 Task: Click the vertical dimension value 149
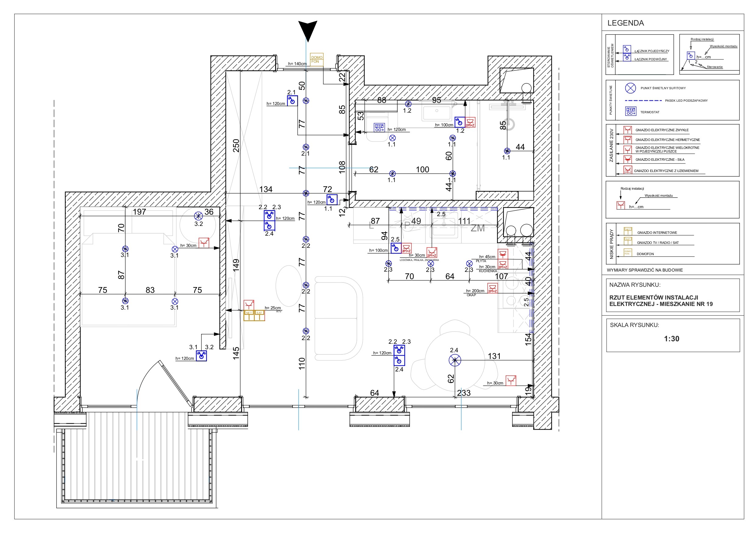(x=236, y=265)
